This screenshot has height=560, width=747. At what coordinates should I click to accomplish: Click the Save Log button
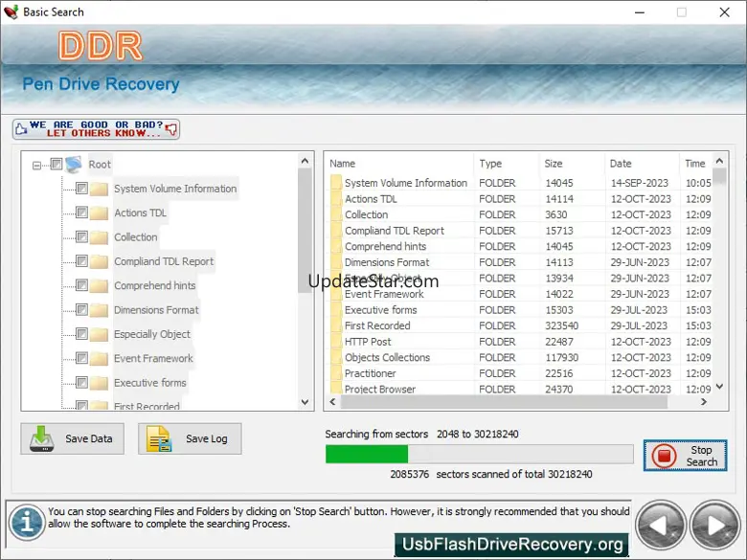click(x=190, y=438)
